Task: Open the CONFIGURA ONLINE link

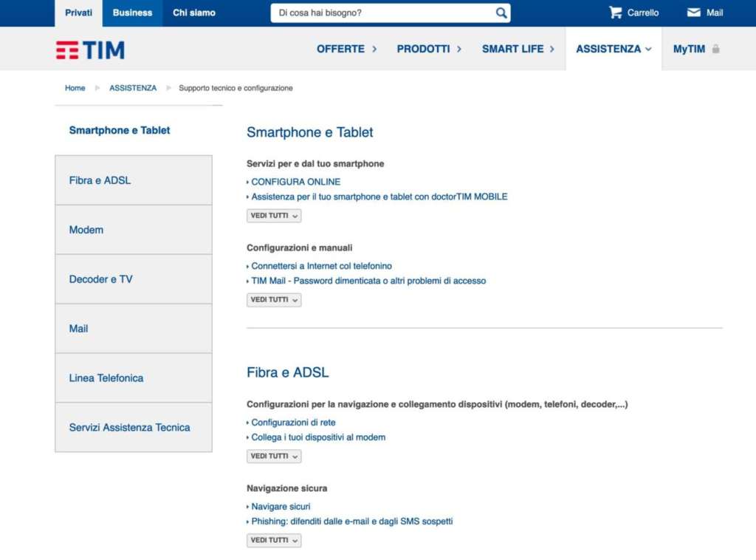Action: pyautogui.click(x=295, y=182)
